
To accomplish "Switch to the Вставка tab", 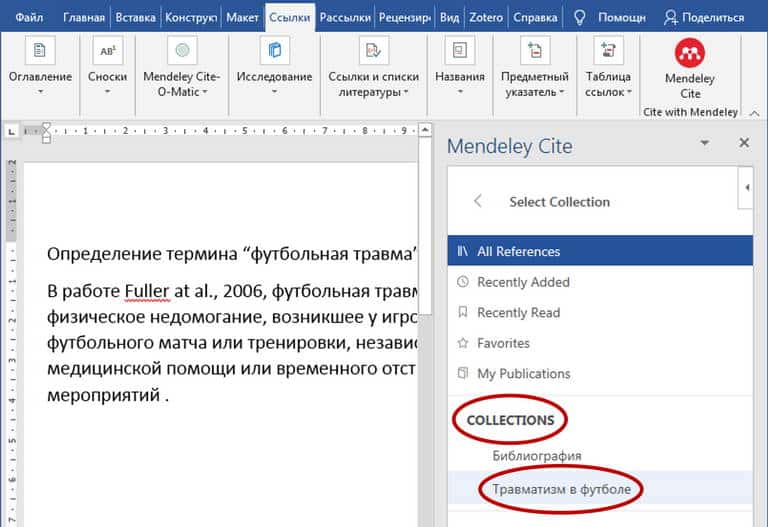I will 136,18.
